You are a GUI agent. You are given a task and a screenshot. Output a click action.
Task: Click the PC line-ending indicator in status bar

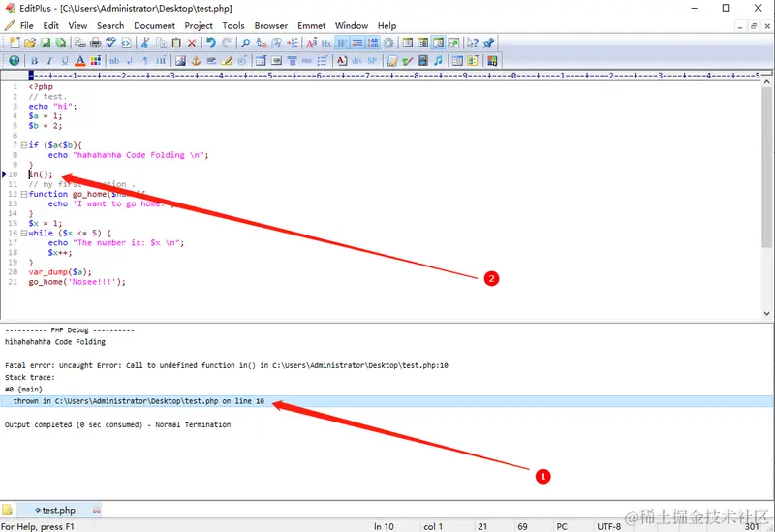click(562, 526)
